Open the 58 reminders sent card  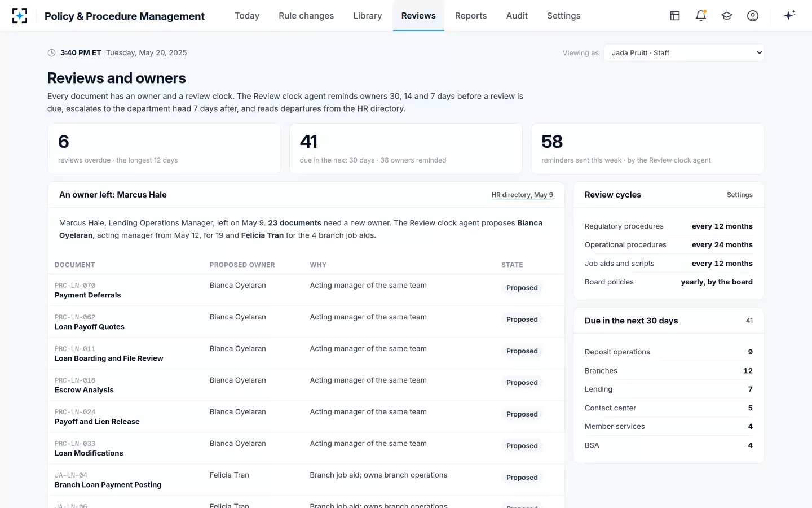click(647, 149)
